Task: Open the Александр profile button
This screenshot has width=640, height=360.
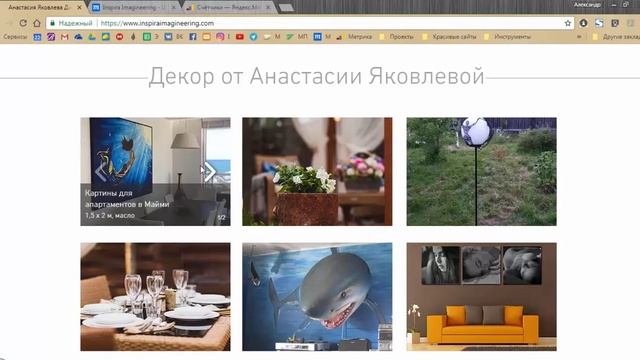Action: click(x=587, y=5)
